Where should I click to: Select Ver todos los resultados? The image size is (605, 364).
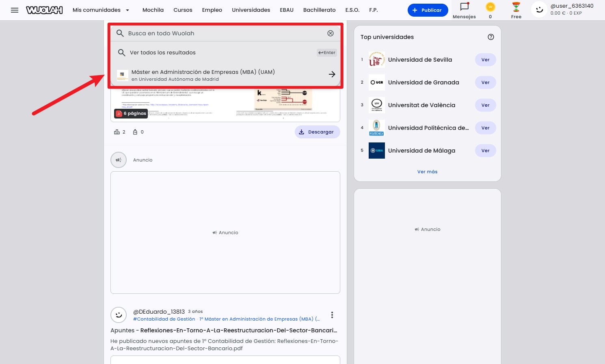click(x=225, y=52)
